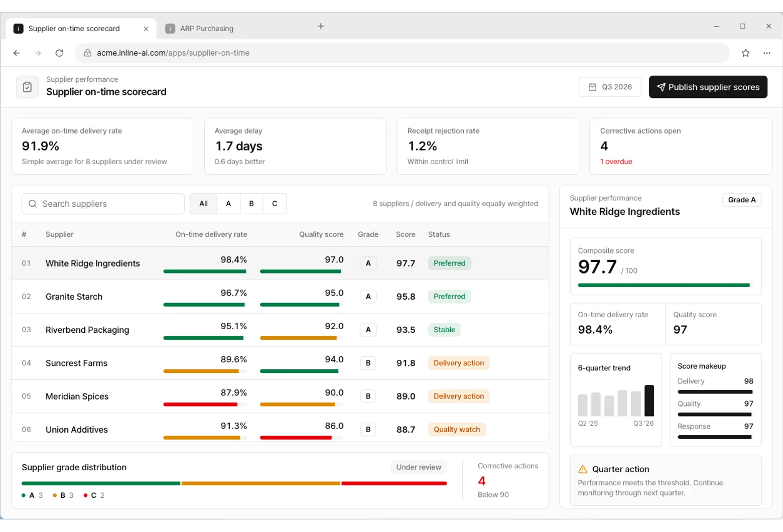Click the Under review pill

click(x=419, y=467)
